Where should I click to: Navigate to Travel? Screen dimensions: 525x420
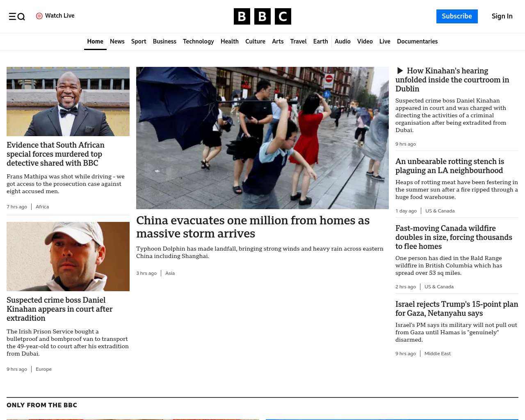coord(298,41)
